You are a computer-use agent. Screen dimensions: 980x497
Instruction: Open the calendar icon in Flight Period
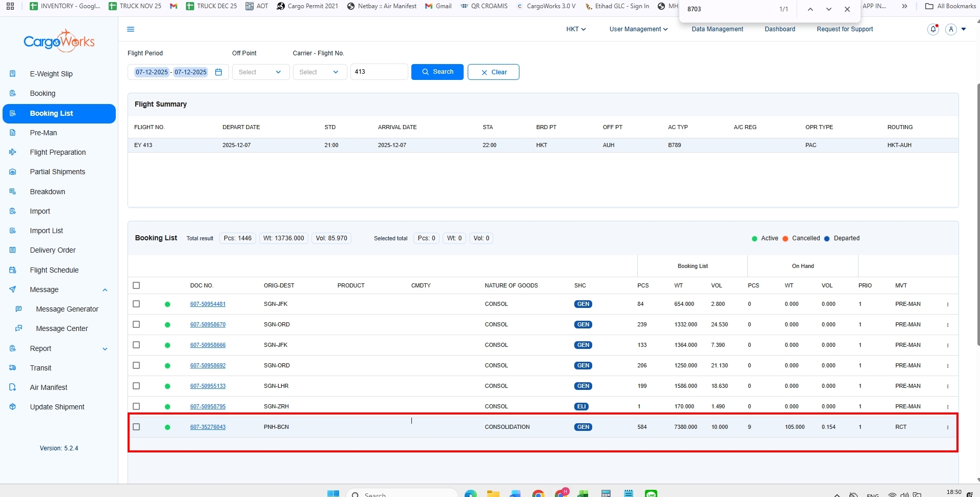coord(218,72)
